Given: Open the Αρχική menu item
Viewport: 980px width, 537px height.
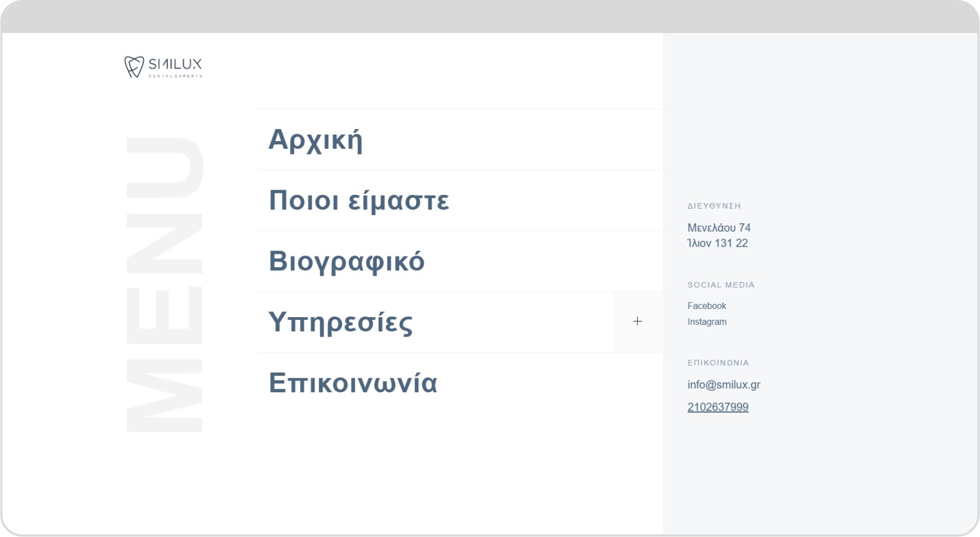Looking at the screenshot, I should point(315,139).
